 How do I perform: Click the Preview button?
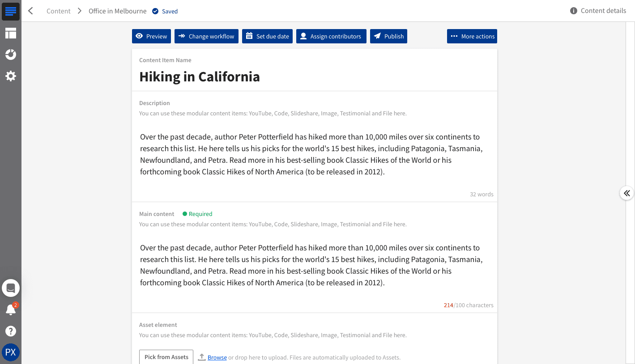pos(151,37)
